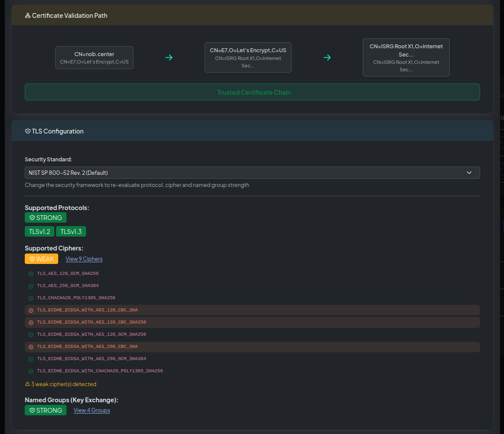
Task: Select the TLS_ECDHE_ECDSA_WITH_AES_256_GCM_SHA384 text
Action: (x=92, y=359)
